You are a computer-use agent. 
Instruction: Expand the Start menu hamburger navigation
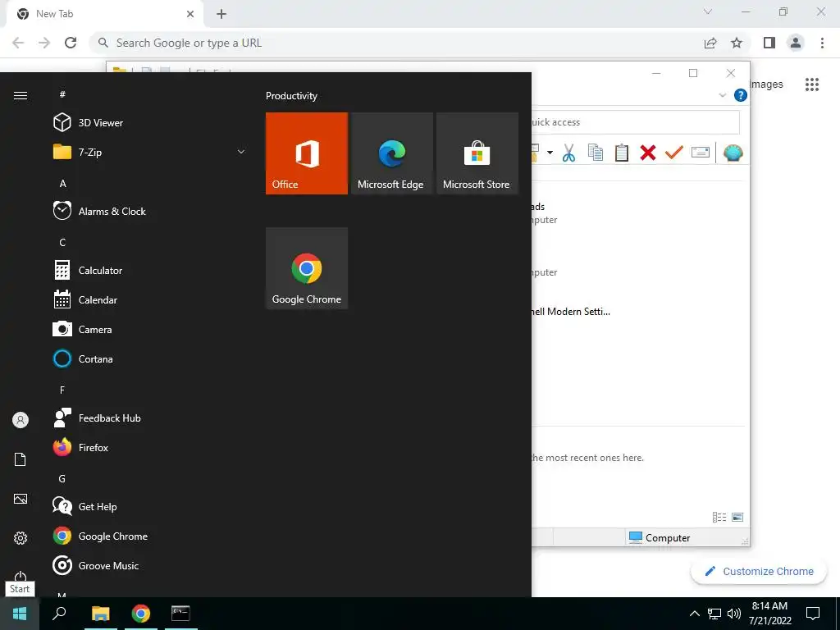[21, 95]
